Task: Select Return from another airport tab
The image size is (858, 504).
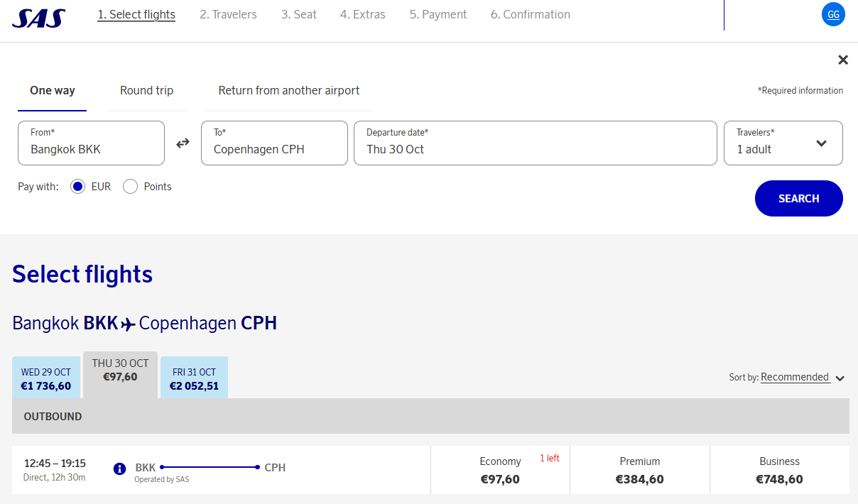Action: 288,91
